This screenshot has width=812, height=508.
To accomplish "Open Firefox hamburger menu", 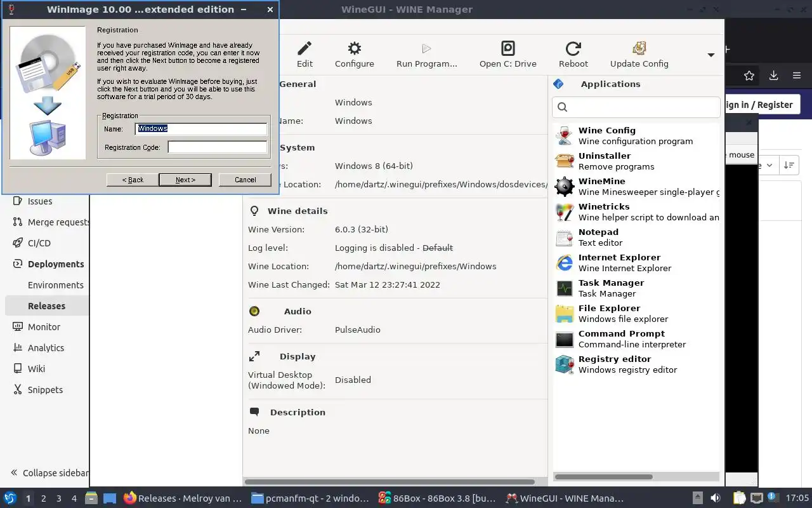I will (797, 76).
